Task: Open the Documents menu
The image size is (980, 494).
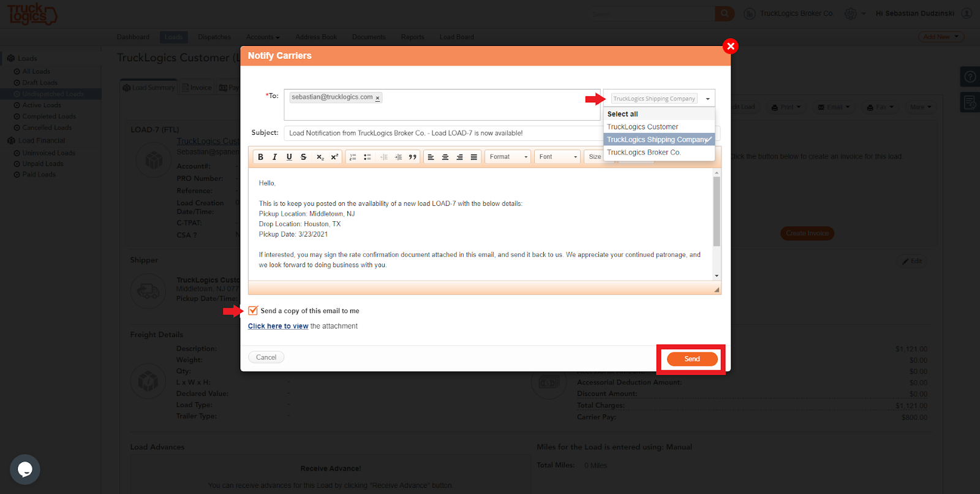Action: tap(369, 37)
